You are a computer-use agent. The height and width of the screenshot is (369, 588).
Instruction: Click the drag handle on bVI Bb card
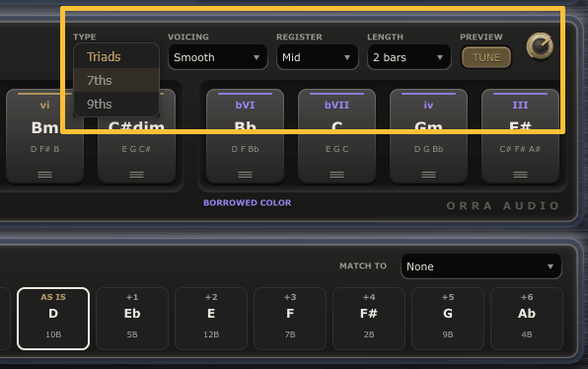[x=245, y=175]
